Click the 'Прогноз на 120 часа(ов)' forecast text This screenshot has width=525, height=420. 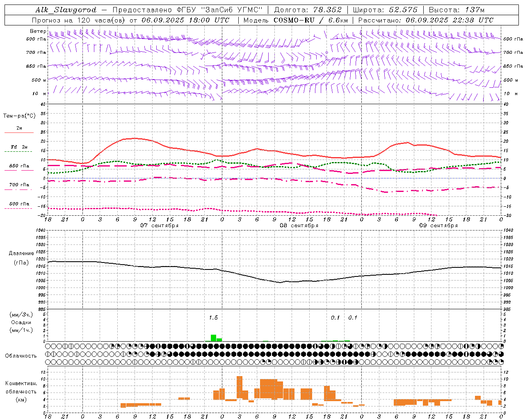[x=79, y=20]
